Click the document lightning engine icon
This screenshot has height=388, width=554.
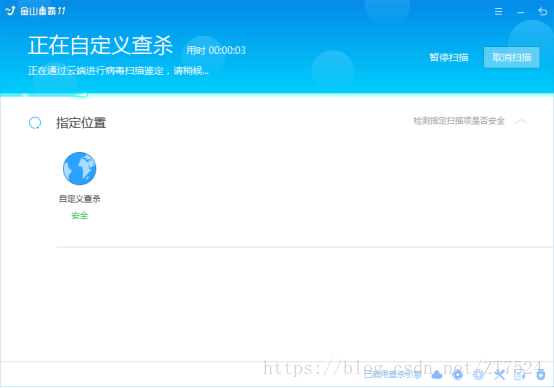click(x=520, y=375)
